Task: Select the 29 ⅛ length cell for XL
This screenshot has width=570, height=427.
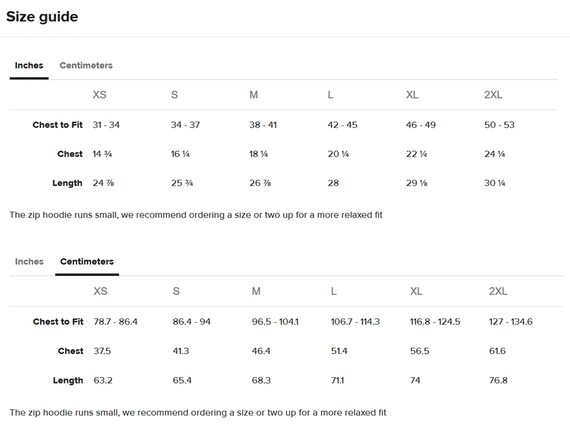Action: click(x=417, y=183)
